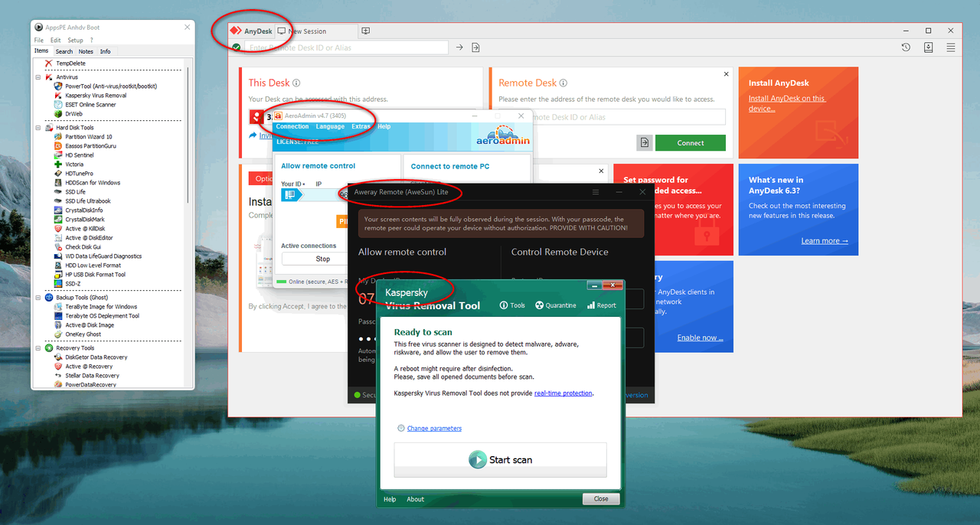The width and height of the screenshot is (980, 525).
Task: Click the Victoria green cross icon
Action: (x=58, y=165)
